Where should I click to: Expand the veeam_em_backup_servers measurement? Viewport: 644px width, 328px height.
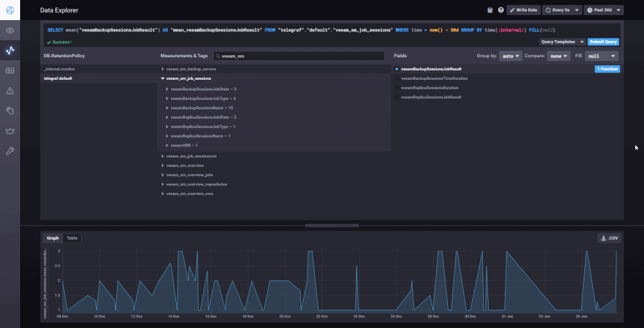click(274, 69)
